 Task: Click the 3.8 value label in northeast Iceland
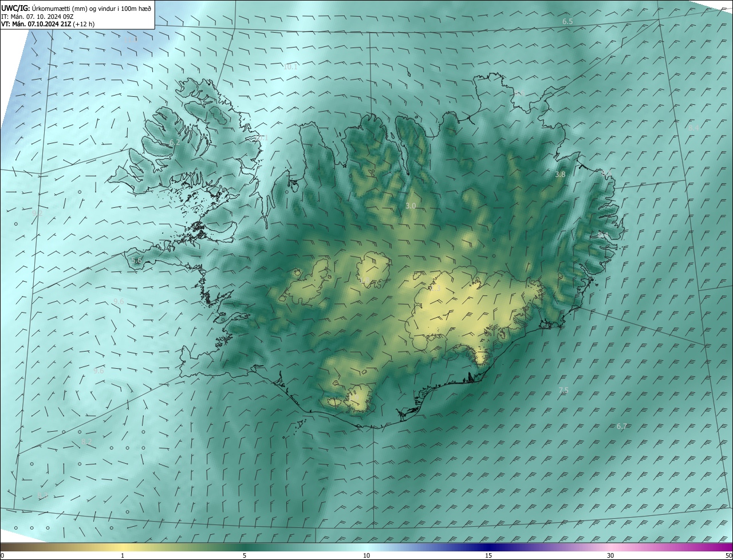[x=560, y=174]
